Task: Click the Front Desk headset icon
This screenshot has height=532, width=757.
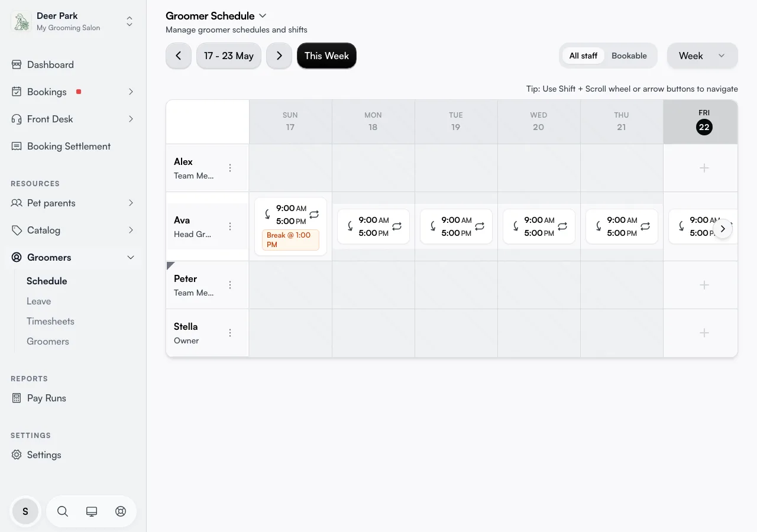Action: point(17,119)
